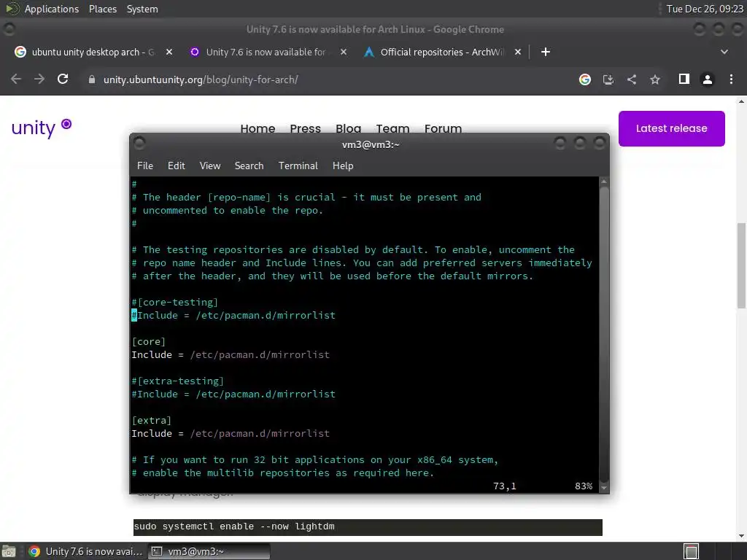Click the #[core-testing] line in terminal
Screen dimensions: 747x560
pyautogui.click(x=175, y=303)
